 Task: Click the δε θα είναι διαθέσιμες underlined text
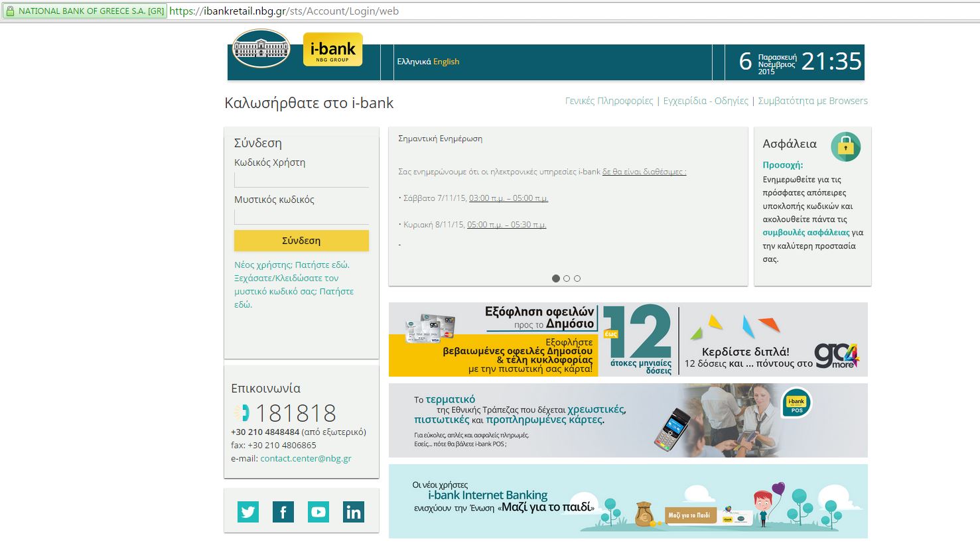tap(644, 172)
